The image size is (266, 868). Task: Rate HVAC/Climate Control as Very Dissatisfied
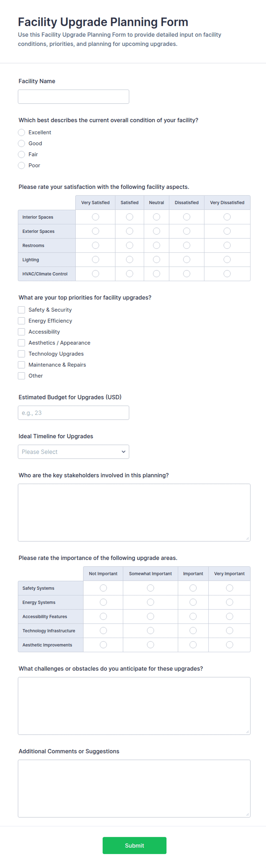(227, 274)
